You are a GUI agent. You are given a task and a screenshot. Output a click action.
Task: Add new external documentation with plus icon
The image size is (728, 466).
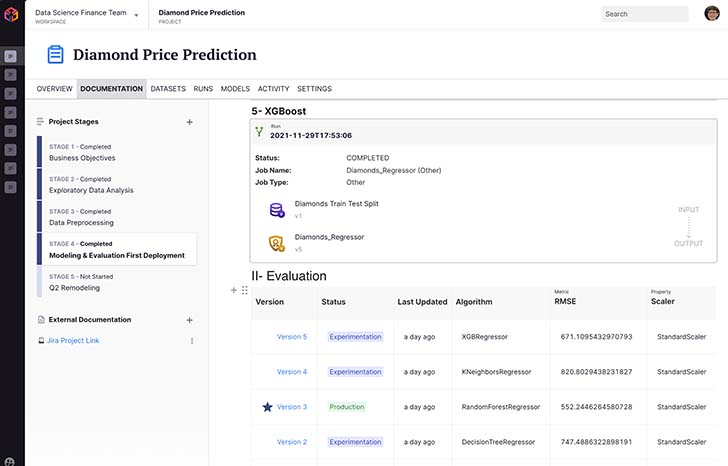[190, 320]
